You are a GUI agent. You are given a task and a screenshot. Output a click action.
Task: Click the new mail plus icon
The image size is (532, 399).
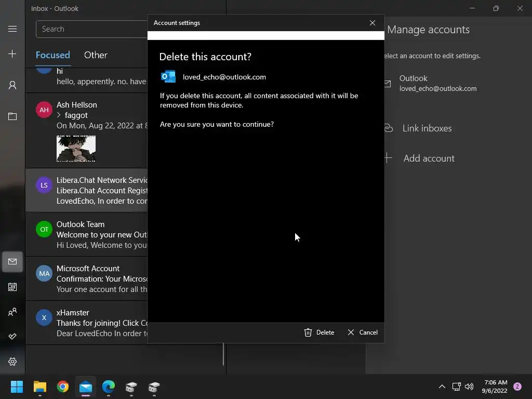12,54
